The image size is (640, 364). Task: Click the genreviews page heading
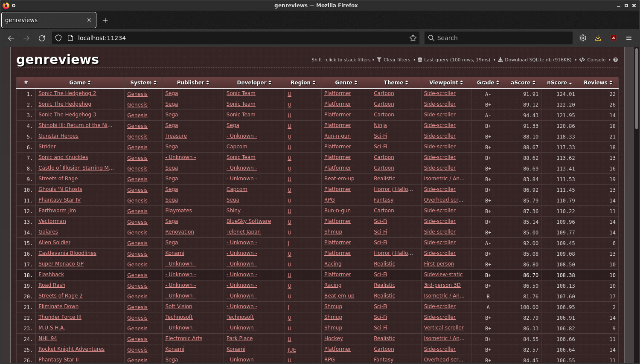[58, 60]
